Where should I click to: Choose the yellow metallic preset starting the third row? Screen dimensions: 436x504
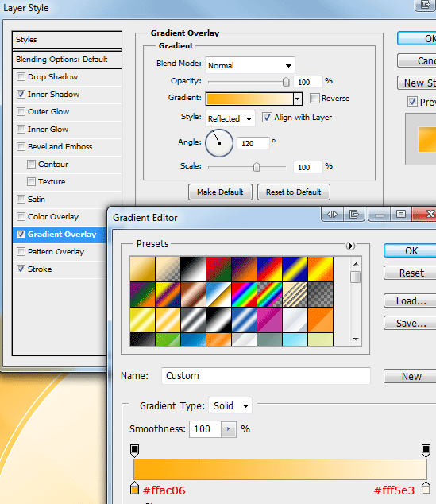point(142,320)
